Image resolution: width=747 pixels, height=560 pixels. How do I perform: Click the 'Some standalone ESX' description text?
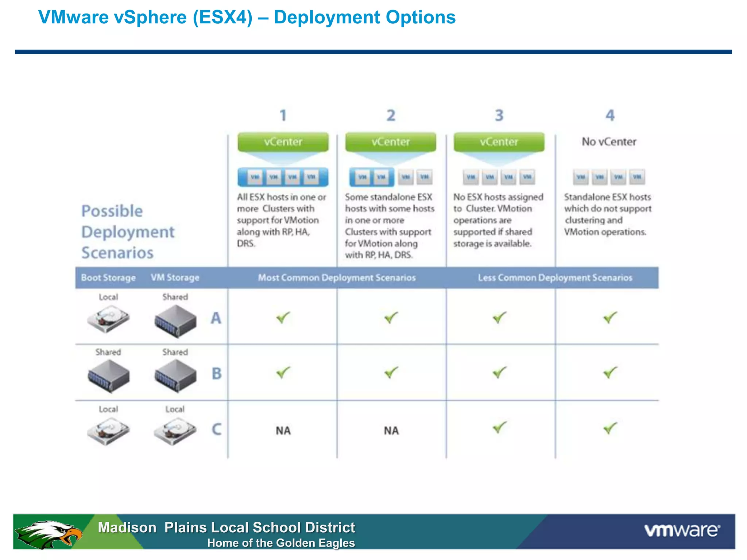point(390,226)
